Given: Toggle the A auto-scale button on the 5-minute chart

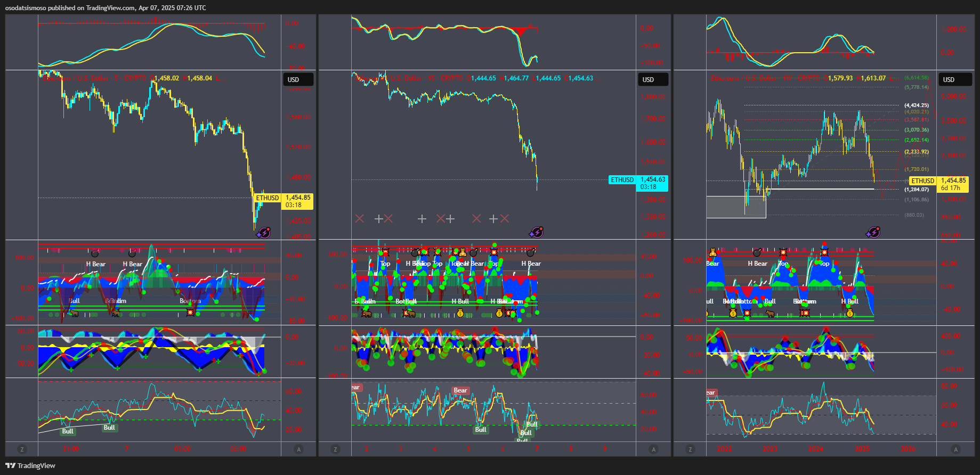Looking at the screenshot, I should coord(298,449).
